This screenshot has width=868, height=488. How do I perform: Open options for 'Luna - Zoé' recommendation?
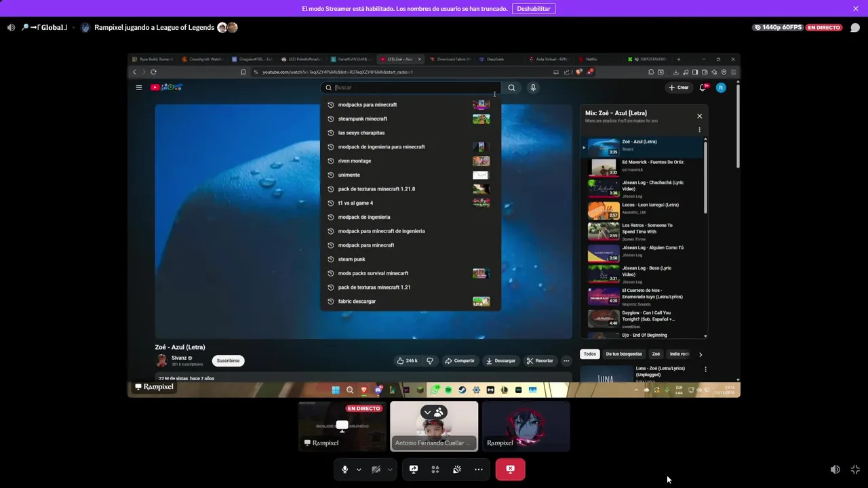705,369
